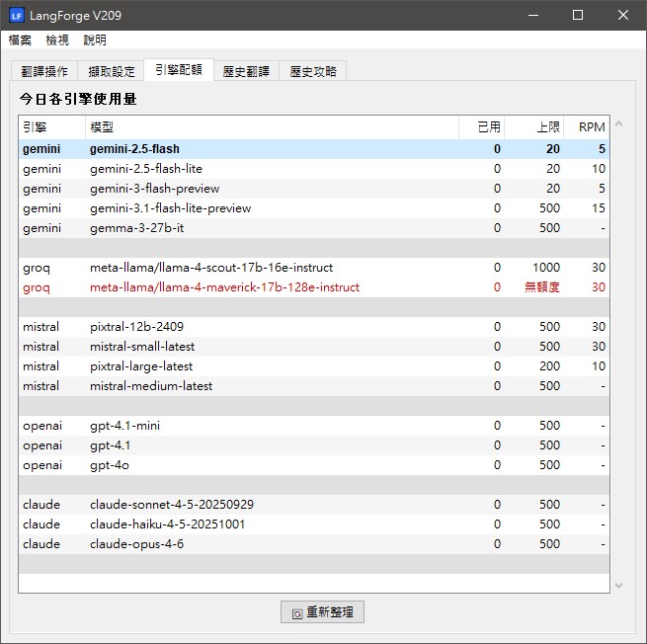Close the LangForge window
The height and width of the screenshot is (644, 647).
coord(623,15)
